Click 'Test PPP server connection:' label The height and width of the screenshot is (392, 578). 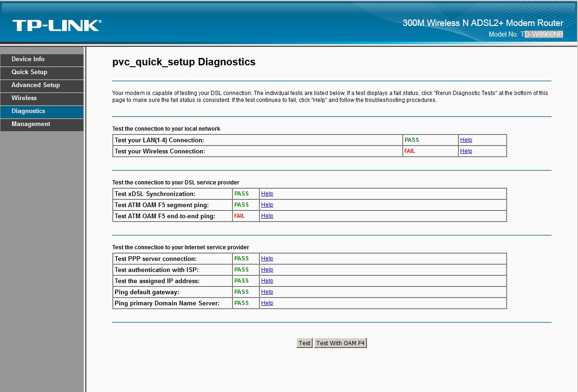(x=155, y=259)
